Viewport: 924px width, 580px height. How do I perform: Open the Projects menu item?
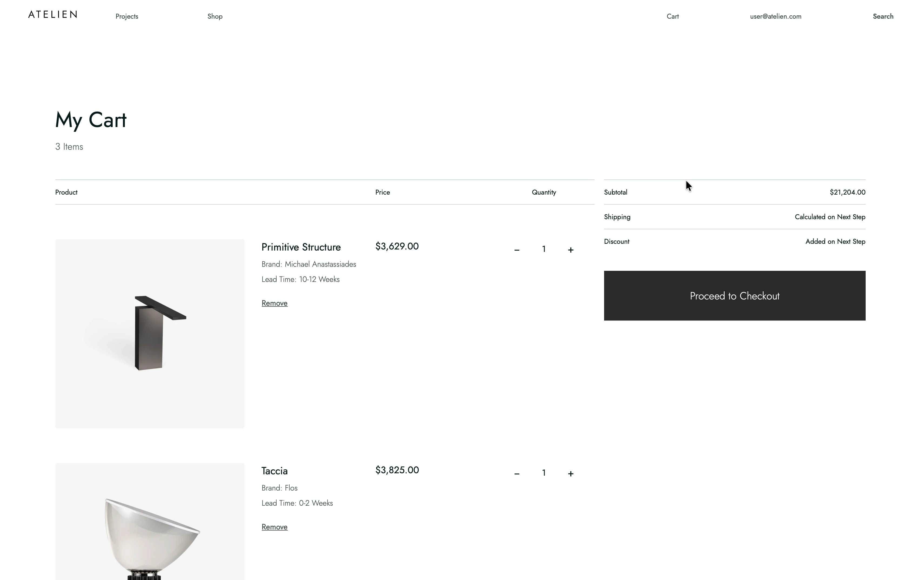pyautogui.click(x=127, y=16)
